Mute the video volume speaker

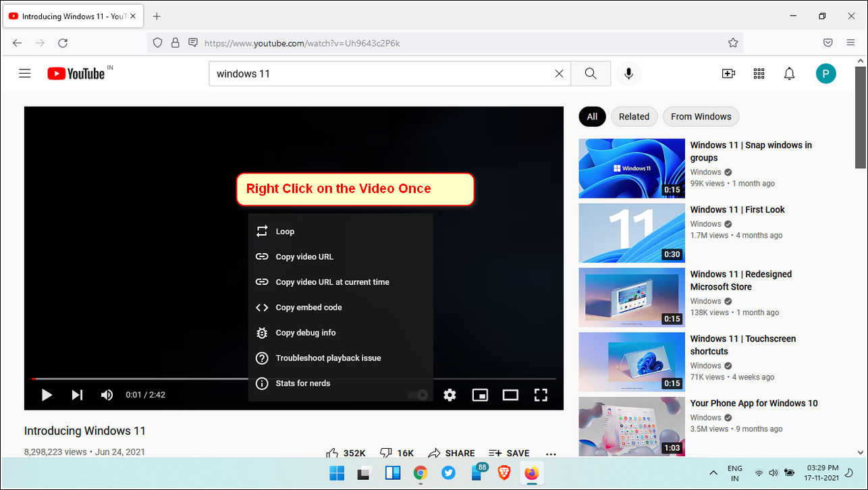(107, 395)
